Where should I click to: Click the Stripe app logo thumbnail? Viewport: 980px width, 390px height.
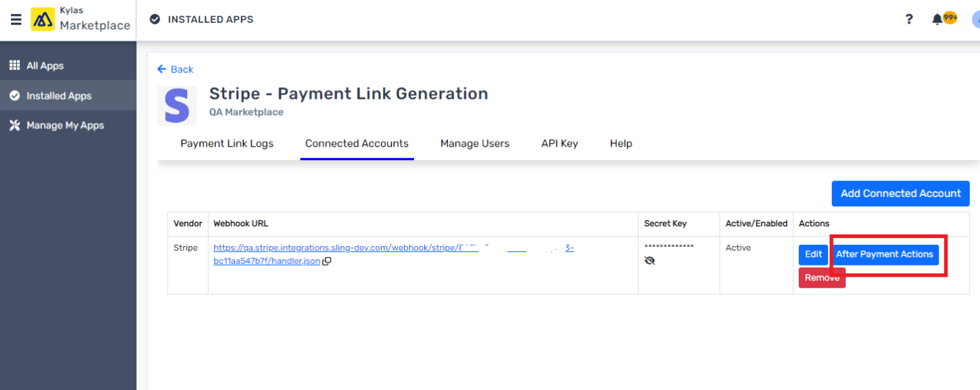coord(177,105)
